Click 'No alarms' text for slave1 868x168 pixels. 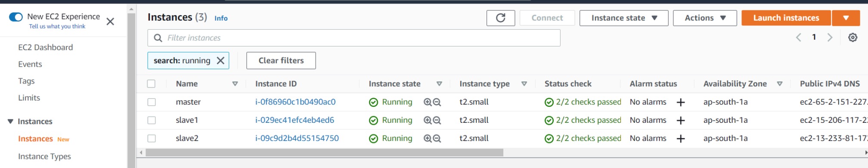648,120
